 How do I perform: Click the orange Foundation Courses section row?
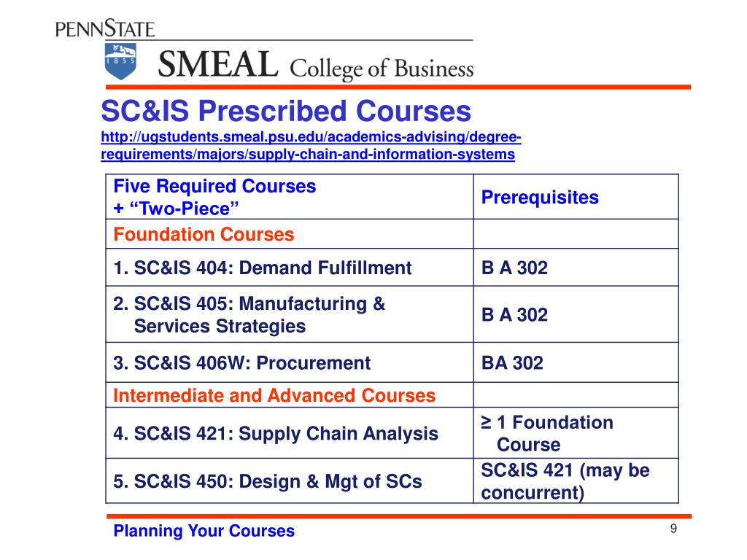(x=204, y=235)
